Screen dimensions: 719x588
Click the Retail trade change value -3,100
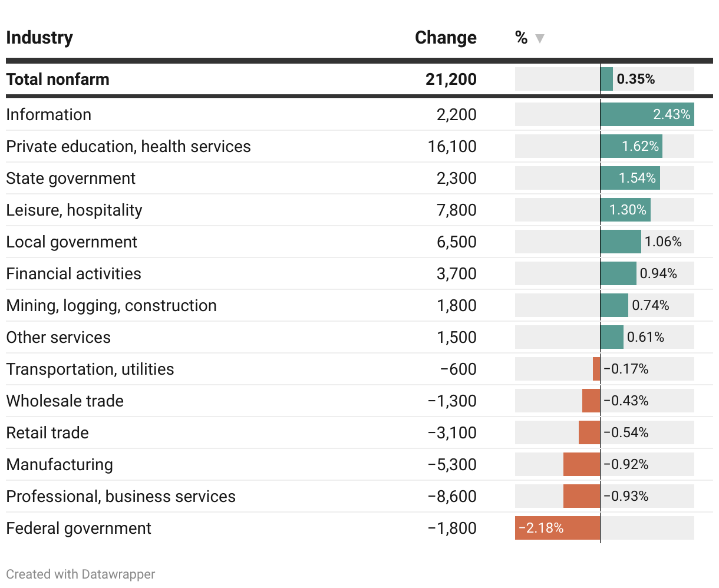tap(452, 432)
